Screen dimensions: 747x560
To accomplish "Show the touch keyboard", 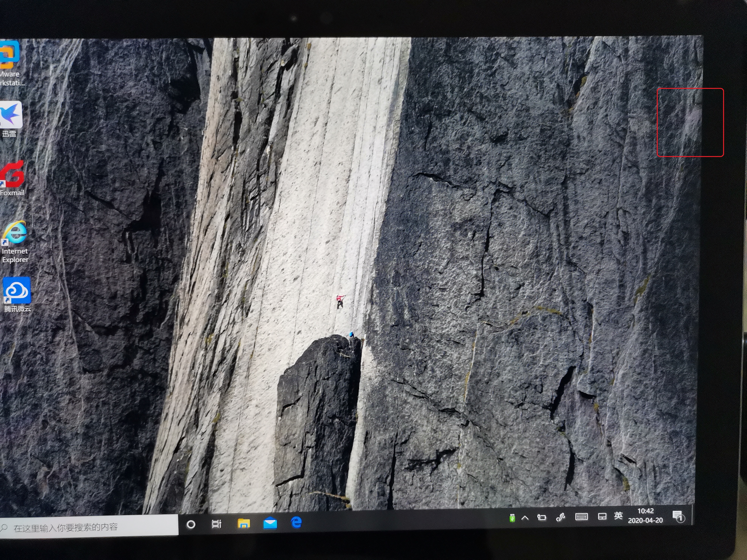I will pyautogui.click(x=581, y=517).
